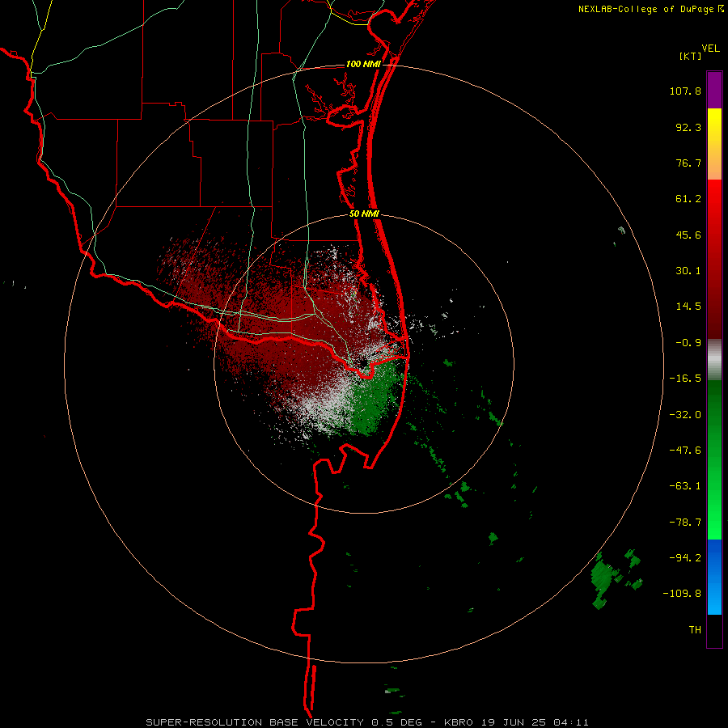Click the Super-Resolution Base Velocity caption
728x728 pixels.
tap(367, 722)
